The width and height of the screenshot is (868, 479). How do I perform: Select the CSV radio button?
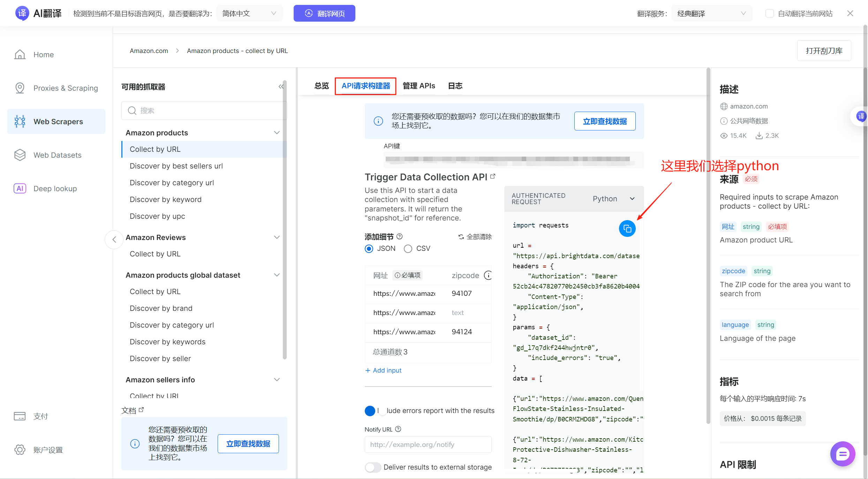(x=408, y=249)
